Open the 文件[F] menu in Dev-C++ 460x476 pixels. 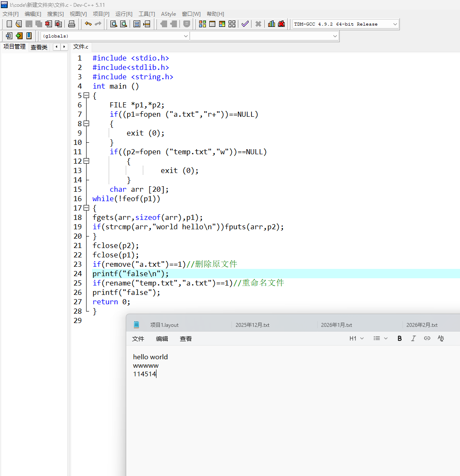click(11, 14)
